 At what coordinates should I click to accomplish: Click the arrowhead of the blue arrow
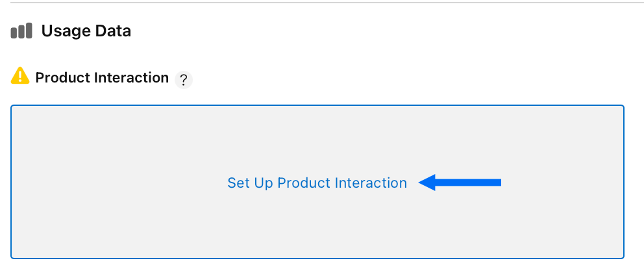[x=427, y=183]
